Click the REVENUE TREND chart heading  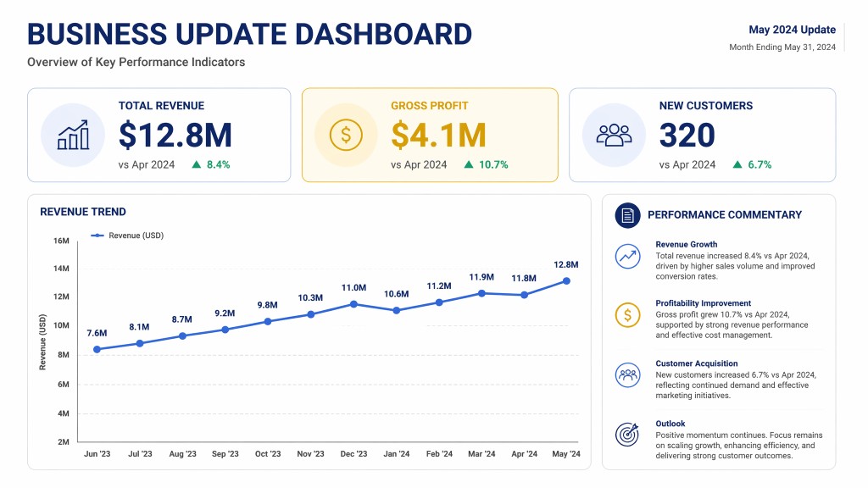click(83, 212)
